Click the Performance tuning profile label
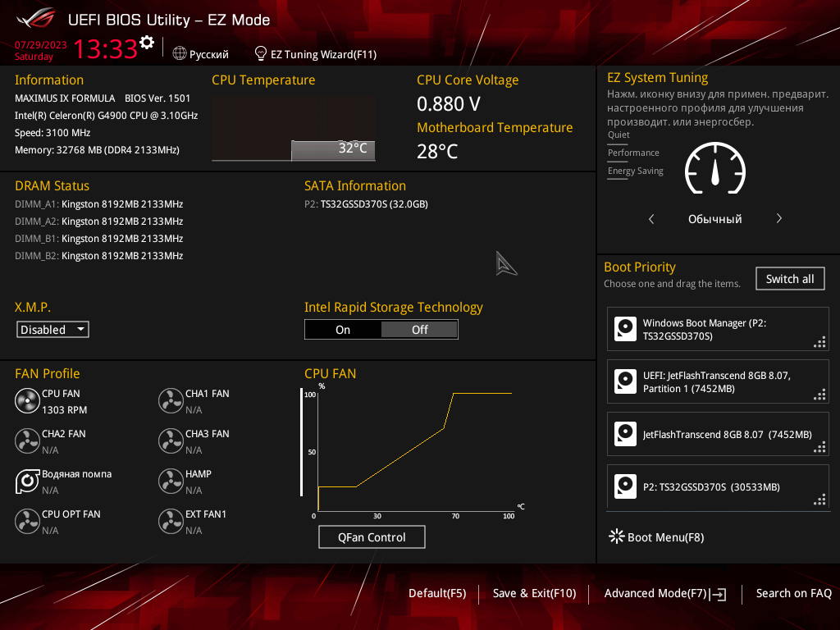 click(x=633, y=153)
